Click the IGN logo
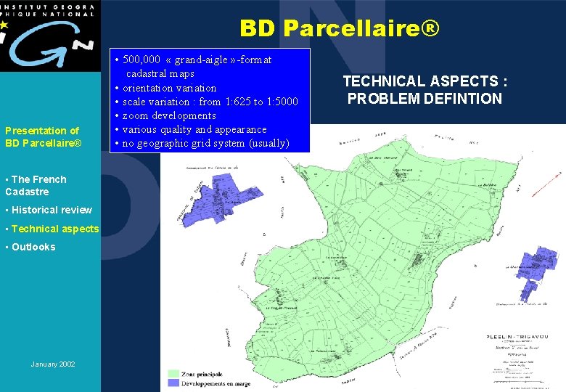 pos(50,36)
